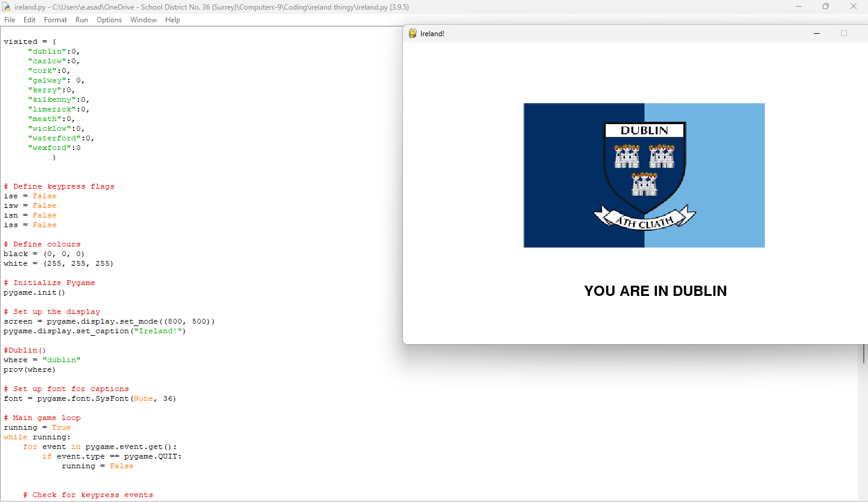Screen dimensions: 868x502
Task: Click the line "pygame.init()"
Action: click(34, 292)
